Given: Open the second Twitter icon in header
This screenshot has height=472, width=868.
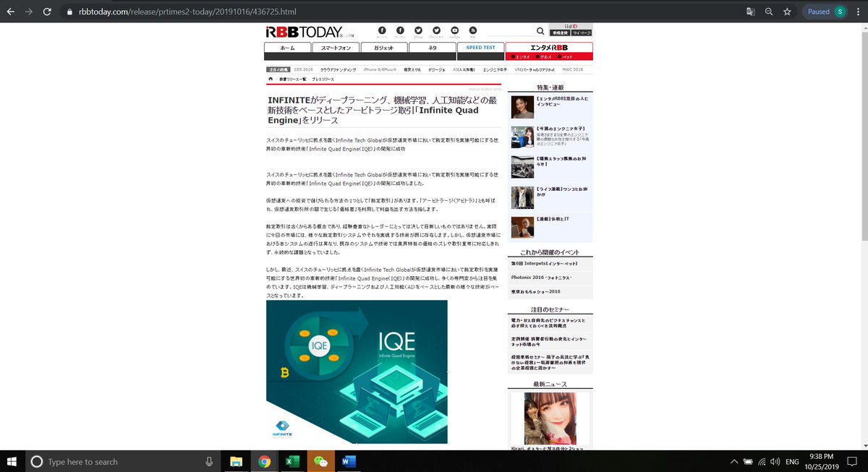Looking at the screenshot, I should [x=436, y=30].
